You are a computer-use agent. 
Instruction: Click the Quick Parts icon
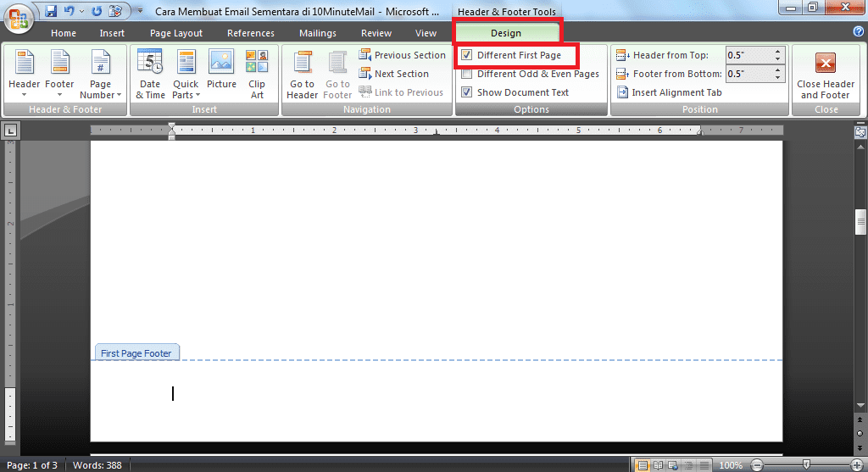tap(186, 63)
